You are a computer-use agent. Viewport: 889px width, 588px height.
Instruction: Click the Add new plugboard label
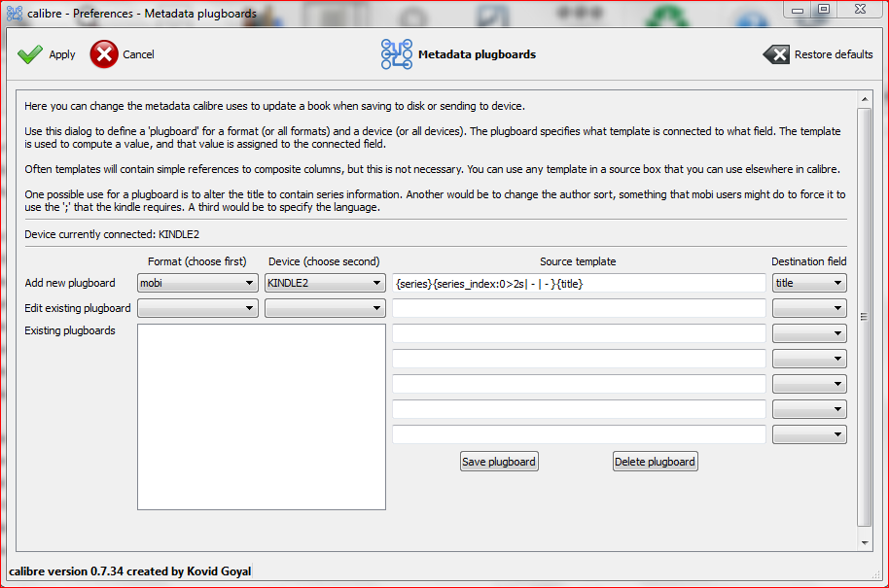(x=70, y=283)
